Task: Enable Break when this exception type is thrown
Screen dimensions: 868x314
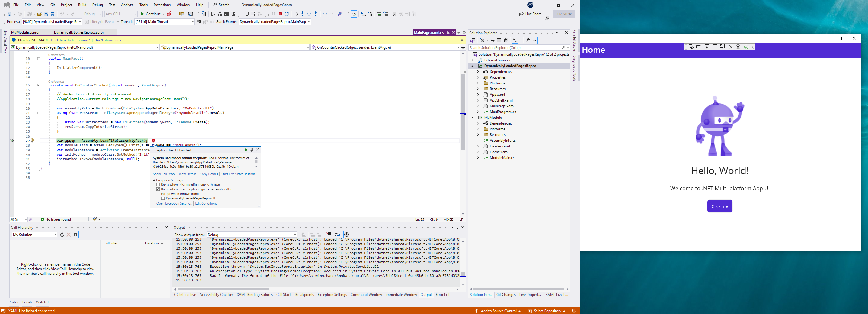Action: point(159,184)
